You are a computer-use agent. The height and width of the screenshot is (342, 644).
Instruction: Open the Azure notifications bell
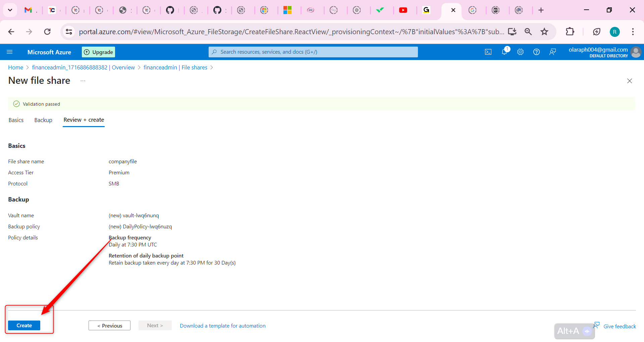(x=504, y=52)
